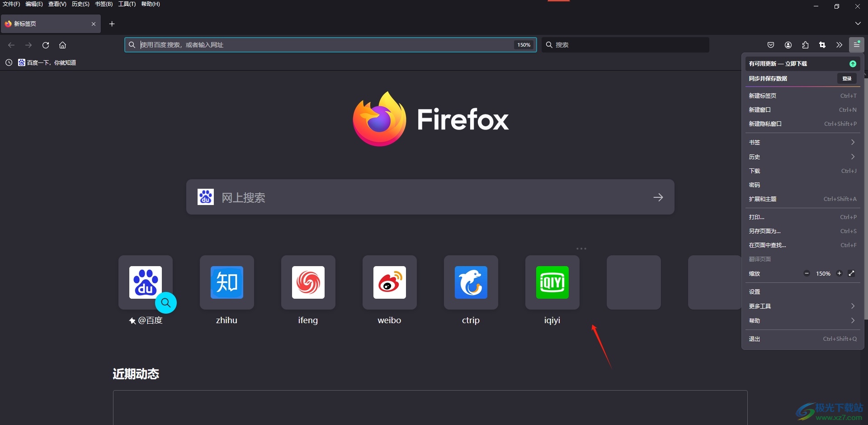
Task: Open the 查看(V) menu
Action: click(x=57, y=4)
